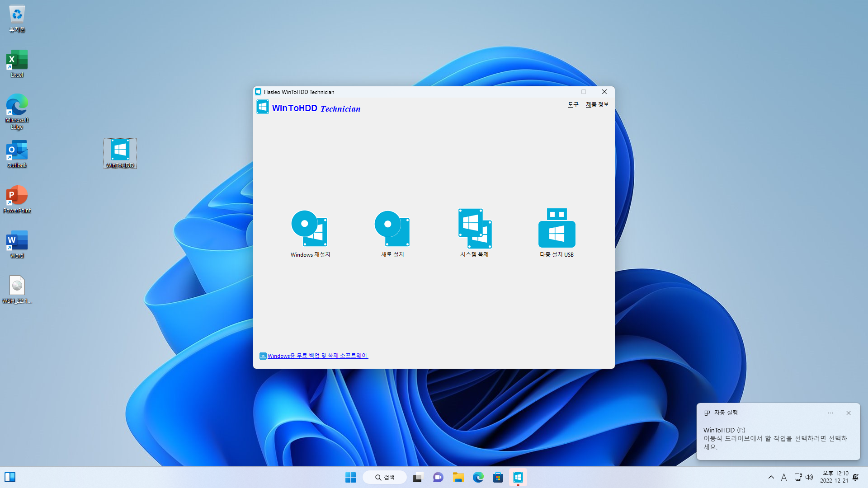Select the 다중 설치 USB option

(x=557, y=234)
